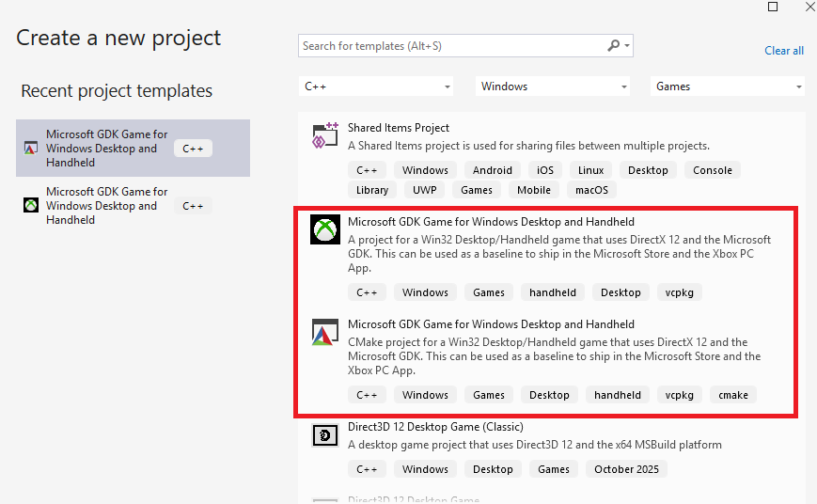The width and height of the screenshot is (817, 504).
Task: Select the Shared Items Project template title
Action: pyautogui.click(x=398, y=128)
